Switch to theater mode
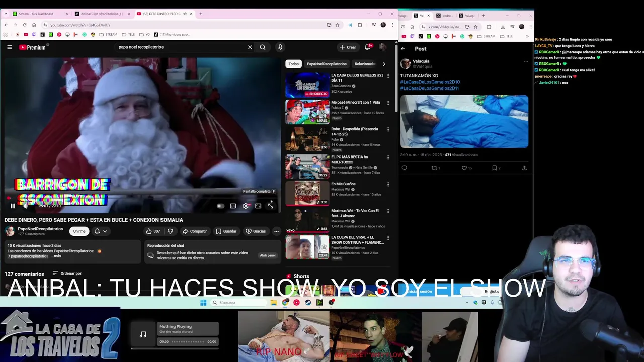This screenshot has height=362, width=644. pyautogui.click(x=258, y=206)
